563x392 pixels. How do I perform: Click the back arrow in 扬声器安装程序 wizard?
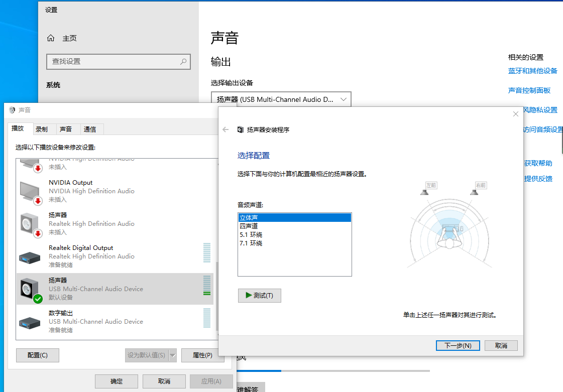pyautogui.click(x=226, y=129)
